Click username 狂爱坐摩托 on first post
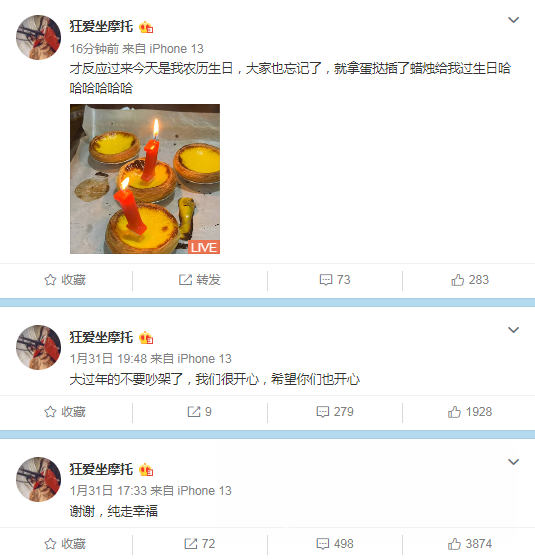Image resolution: width=535 pixels, height=560 pixels. click(101, 27)
